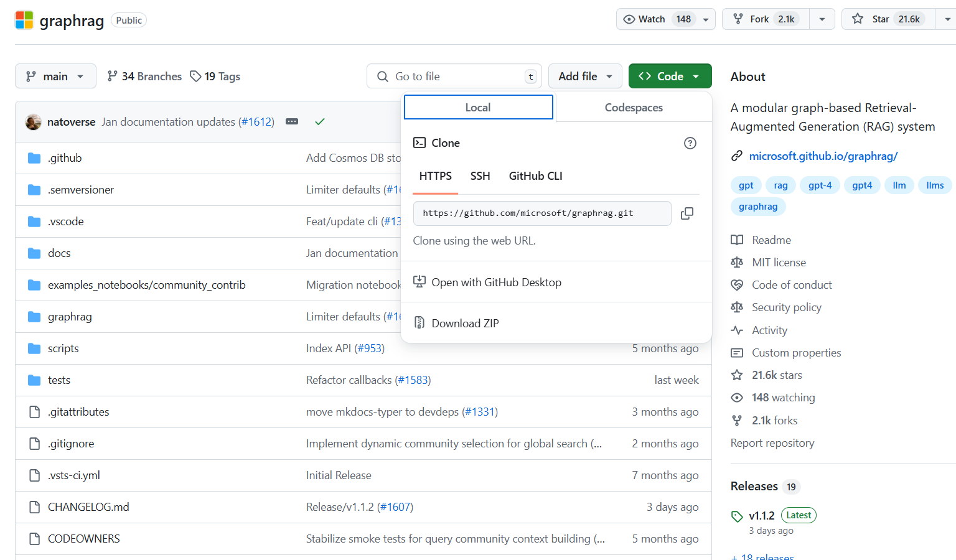
Task: Open the microsoft.github.io/graphrag/ link
Action: [x=823, y=156]
